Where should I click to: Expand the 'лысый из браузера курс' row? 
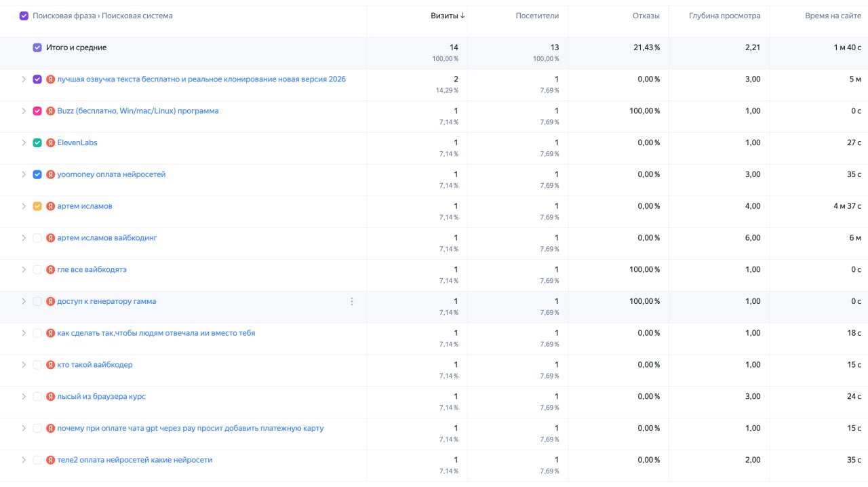click(24, 397)
